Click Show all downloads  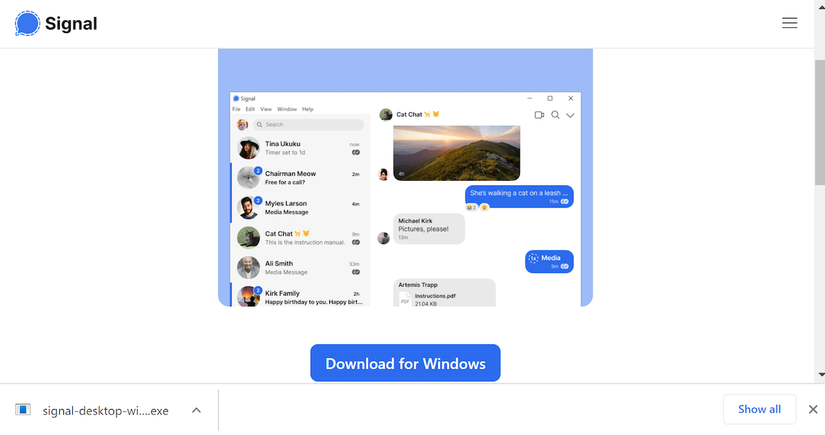tap(759, 409)
